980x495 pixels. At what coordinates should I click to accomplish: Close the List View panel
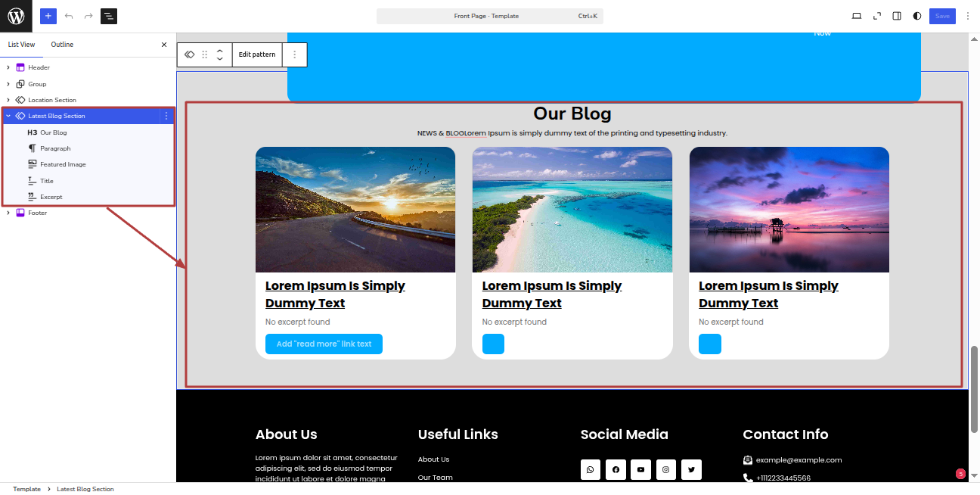(x=164, y=45)
